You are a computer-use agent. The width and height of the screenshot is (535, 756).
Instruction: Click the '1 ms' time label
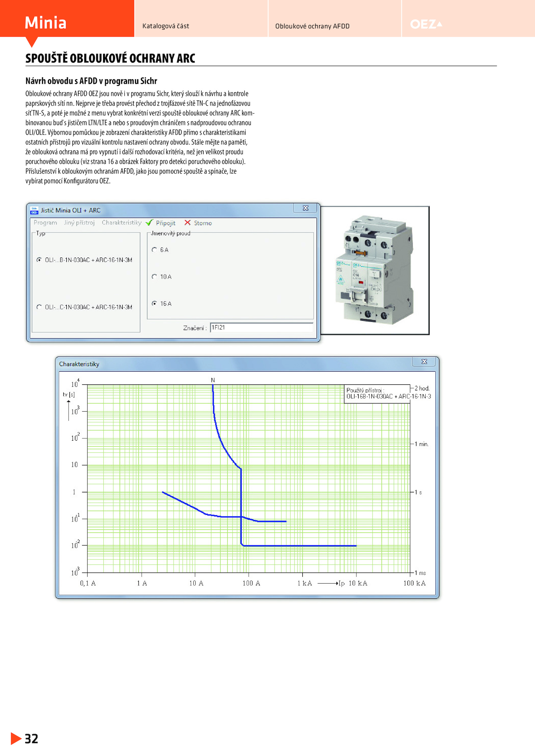420,573
